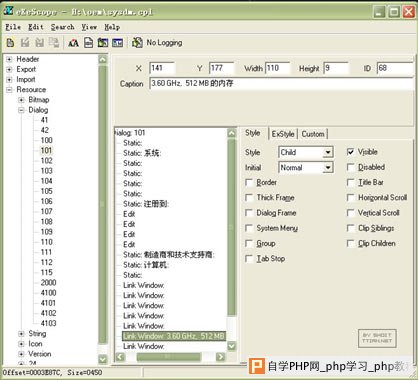Enable the Group checkbox
This screenshot has width=418, height=380.
[249, 243]
